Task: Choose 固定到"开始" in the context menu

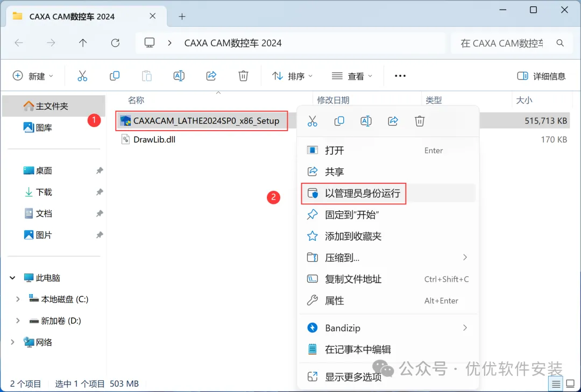Action: click(387, 215)
